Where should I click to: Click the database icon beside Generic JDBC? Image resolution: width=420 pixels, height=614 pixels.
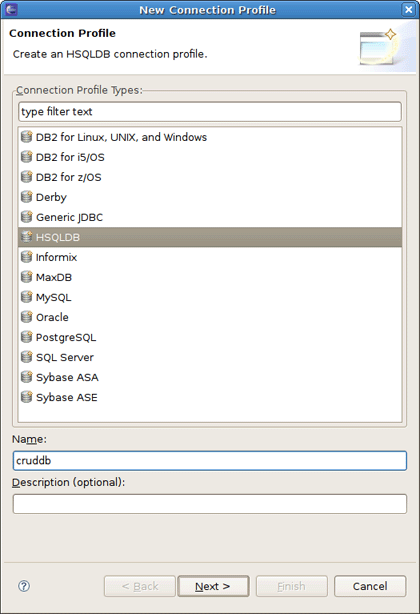point(26,217)
